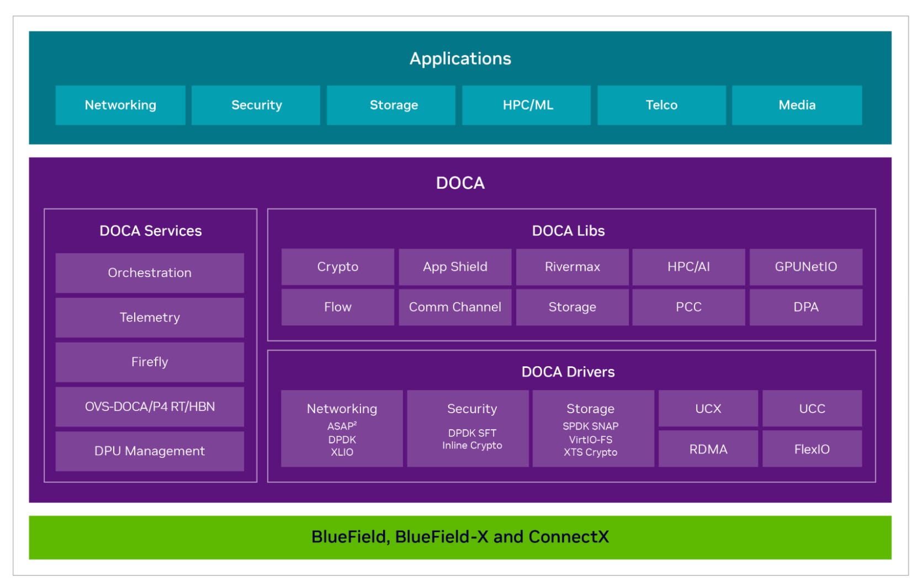Click the Telco application box
The height and width of the screenshot is (588, 923).
pyautogui.click(x=661, y=105)
